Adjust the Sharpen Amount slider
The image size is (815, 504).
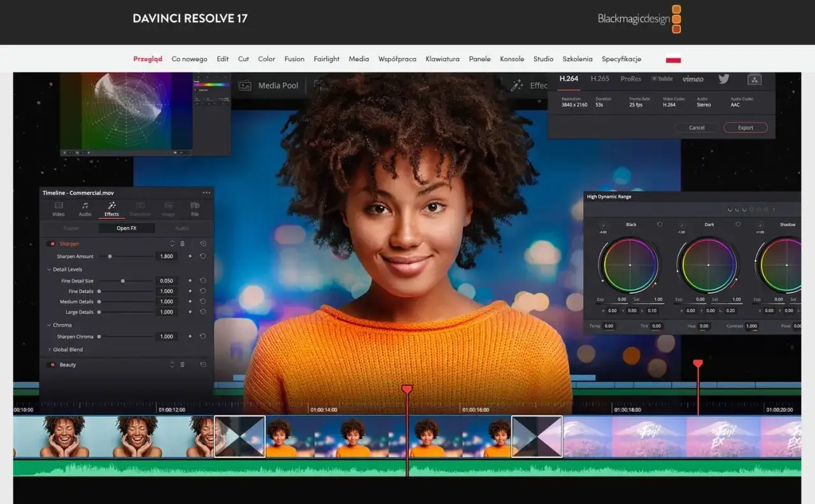coord(125,256)
